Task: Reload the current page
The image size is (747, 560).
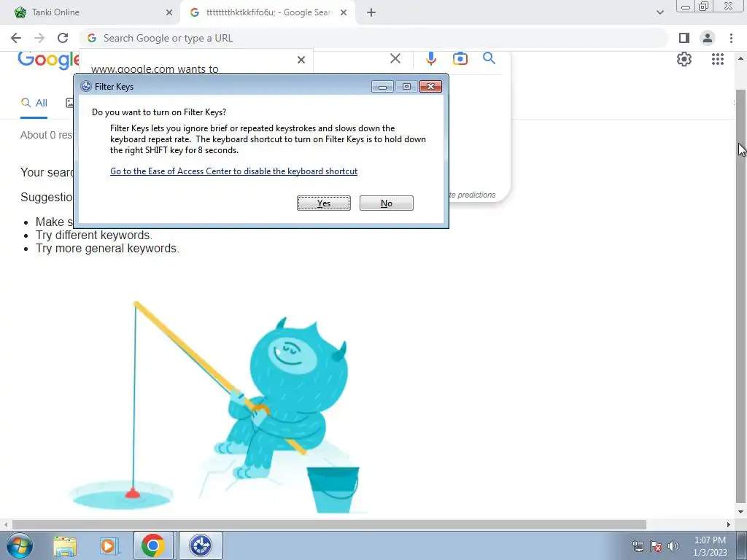Action: pos(63,38)
